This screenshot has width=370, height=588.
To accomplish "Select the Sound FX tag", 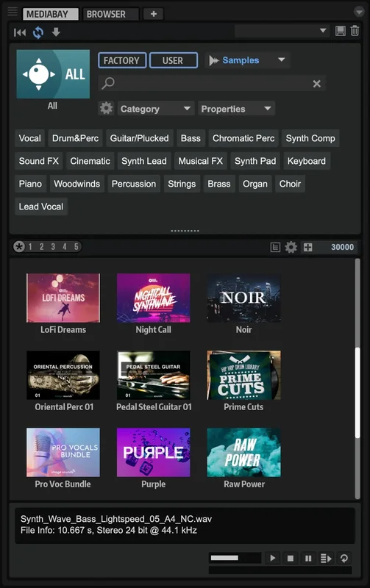I will click(x=39, y=161).
